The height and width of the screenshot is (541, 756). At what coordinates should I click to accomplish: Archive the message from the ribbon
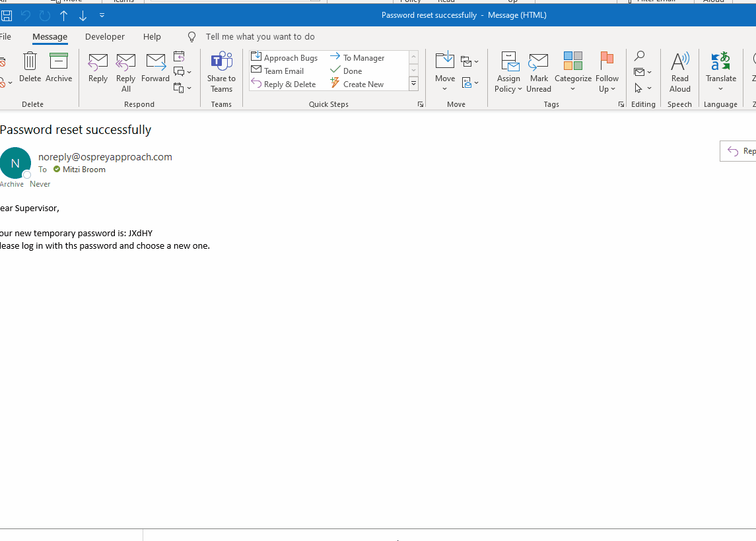(x=59, y=67)
